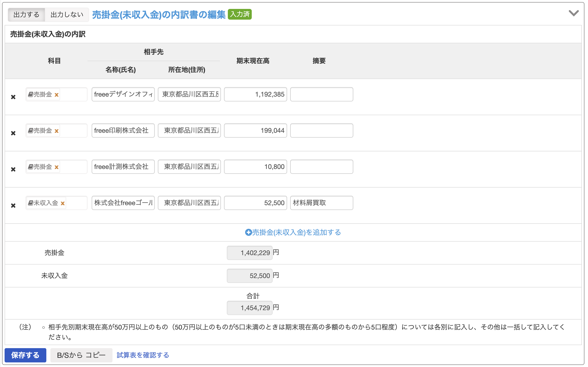This screenshot has height=367, width=588.
Task: Click 売掛金(未収入金)の内訳 section title
Action: pos(48,34)
